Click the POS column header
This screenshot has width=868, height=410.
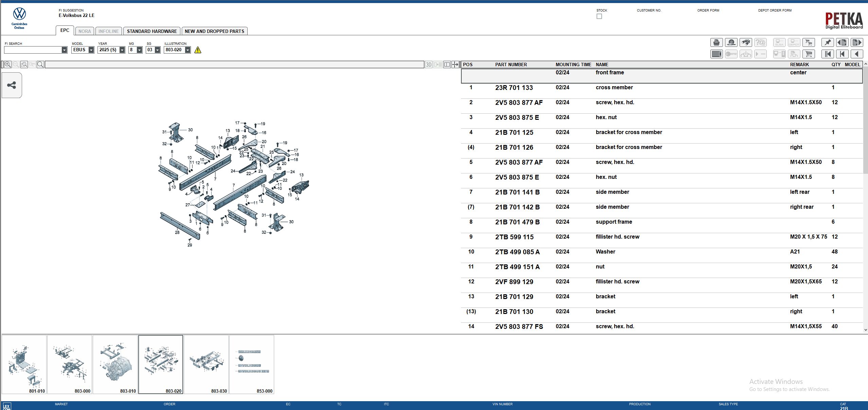468,64
